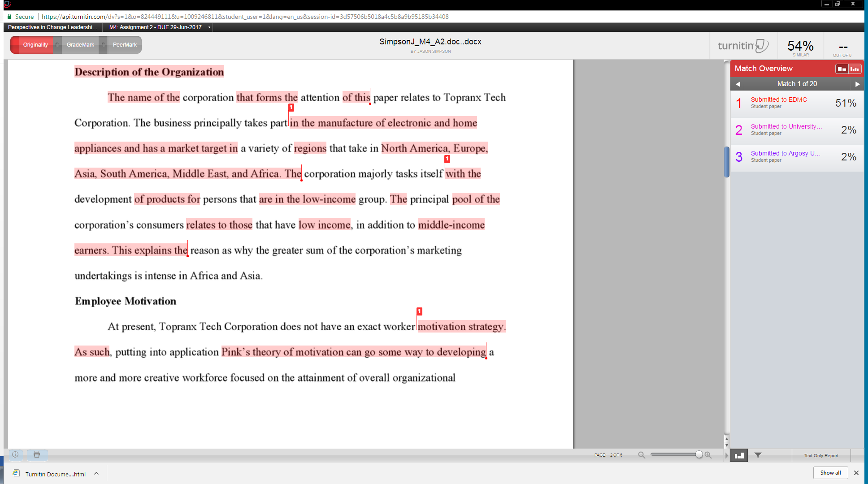Switch to PeerMark mode
Viewport: 868px width, 484px height.
[124, 45]
